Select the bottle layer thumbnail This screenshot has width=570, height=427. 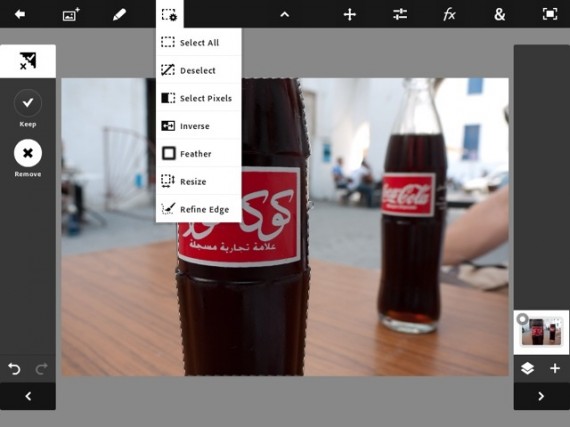(x=541, y=332)
